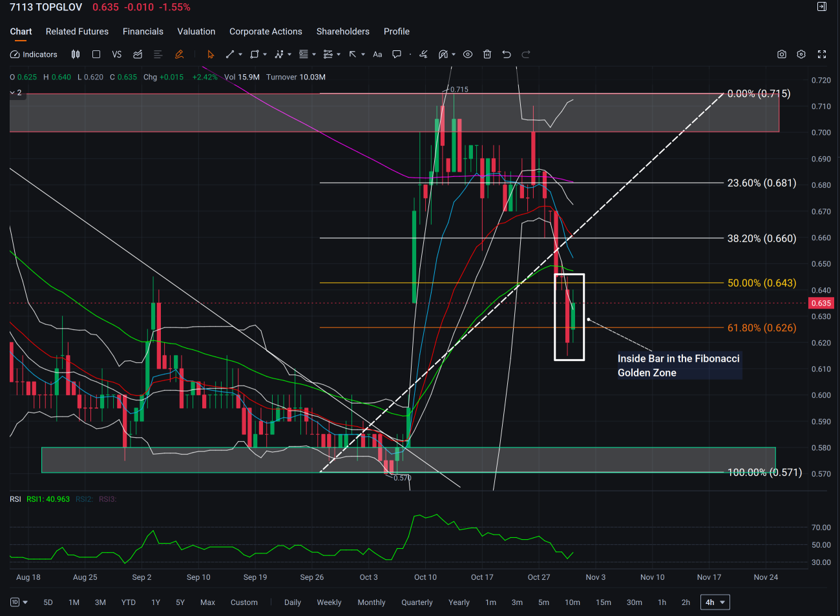
Task: Toggle the orange drawing pencil mode
Action: pyautogui.click(x=179, y=54)
